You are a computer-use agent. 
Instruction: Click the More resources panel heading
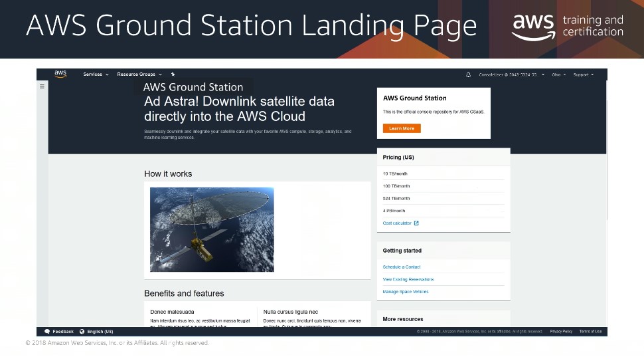pyautogui.click(x=403, y=319)
